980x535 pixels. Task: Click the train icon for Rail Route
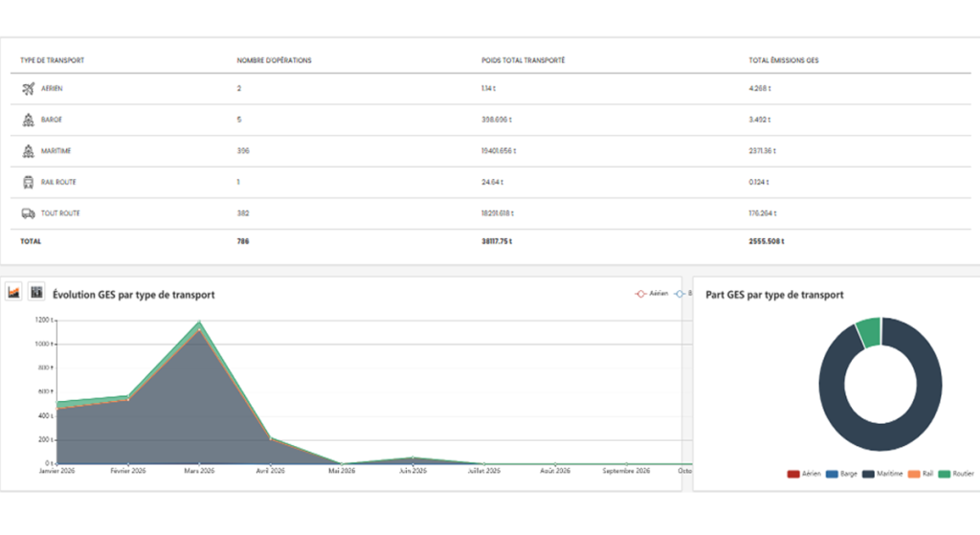pos(28,183)
